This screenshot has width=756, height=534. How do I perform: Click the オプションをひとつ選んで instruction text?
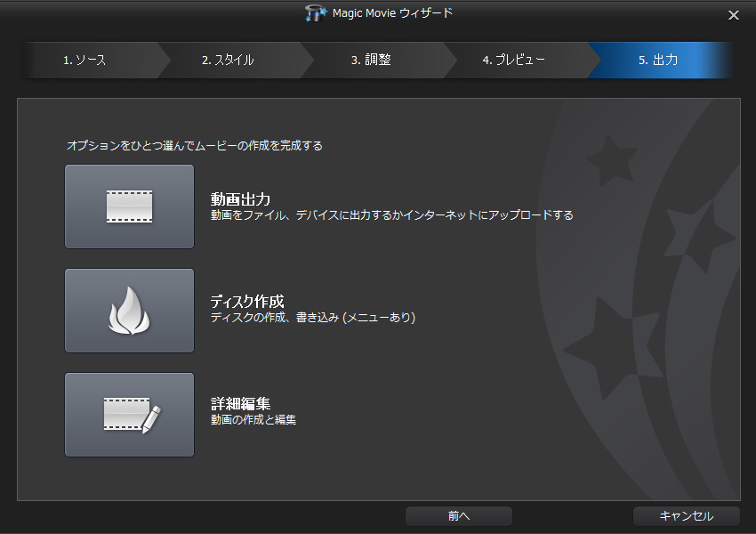click(194, 145)
